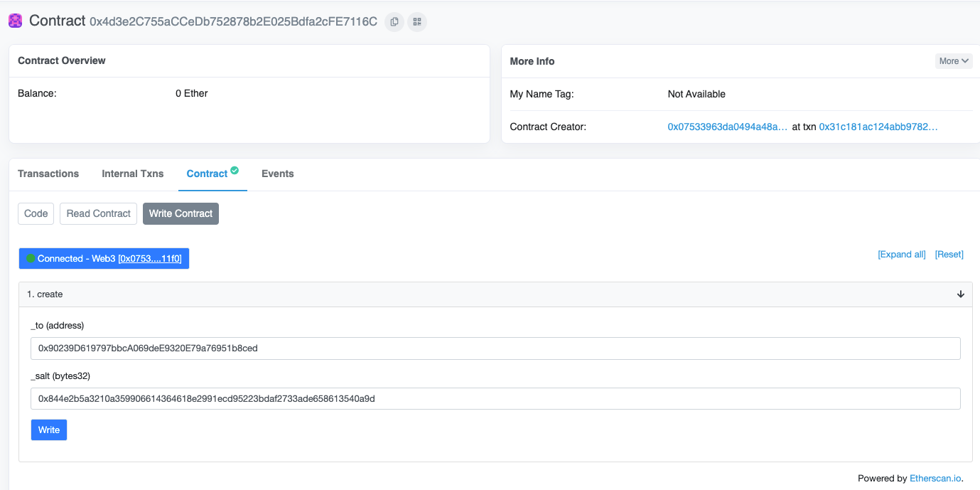Open the More dropdown in More Info
980x490 pixels.
pos(954,61)
